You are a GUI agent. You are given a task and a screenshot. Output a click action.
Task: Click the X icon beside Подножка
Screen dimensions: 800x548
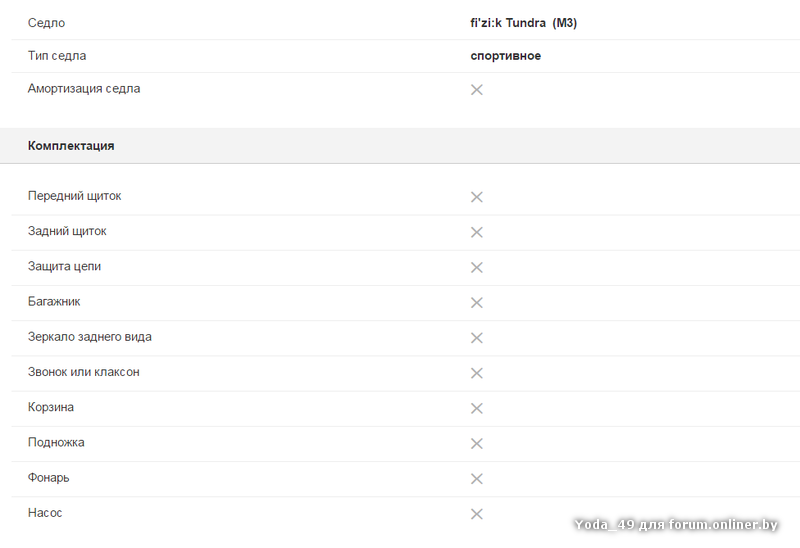tap(477, 443)
